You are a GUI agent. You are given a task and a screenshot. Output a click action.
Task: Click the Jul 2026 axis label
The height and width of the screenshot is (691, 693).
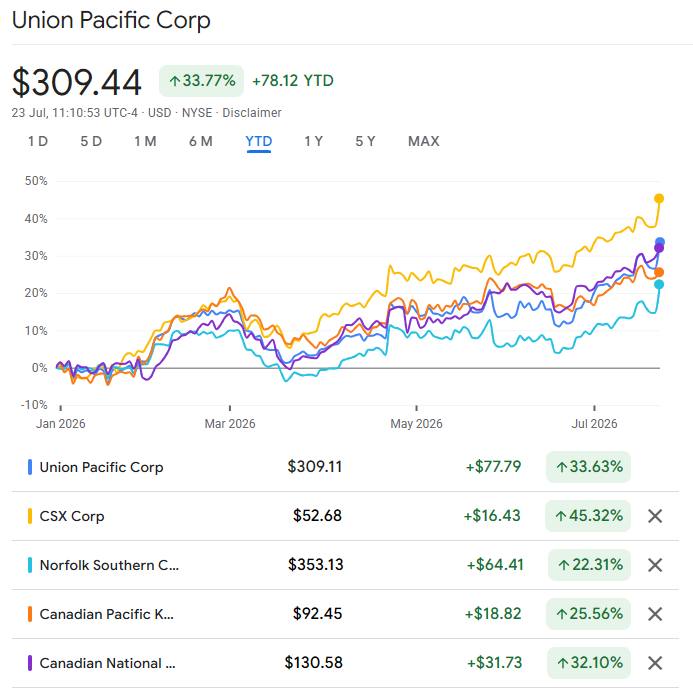[x=594, y=424]
